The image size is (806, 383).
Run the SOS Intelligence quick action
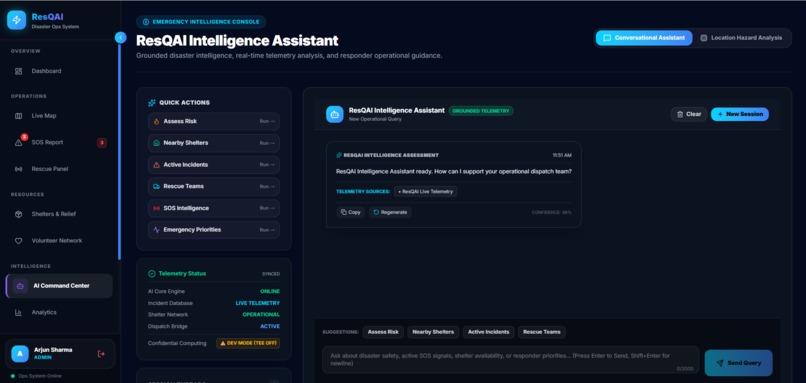pyautogui.click(x=214, y=208)
